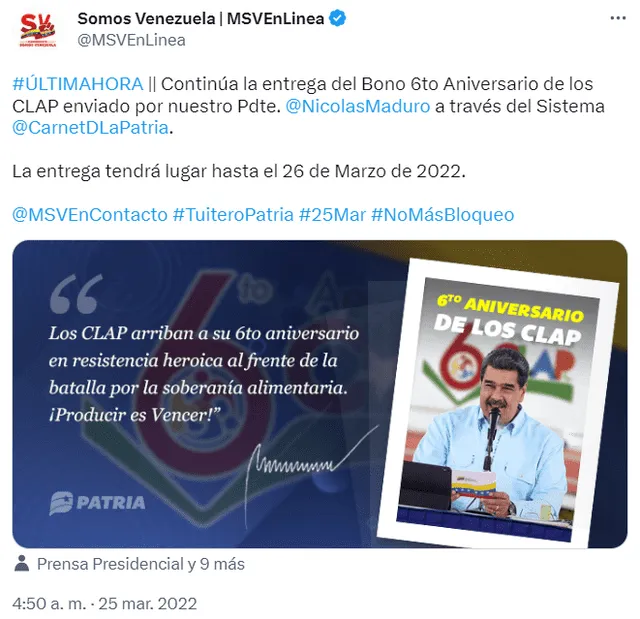640x619 pixels.
Task: Open the tweet date 25 mar. 2022
Action: pos(148,603)
